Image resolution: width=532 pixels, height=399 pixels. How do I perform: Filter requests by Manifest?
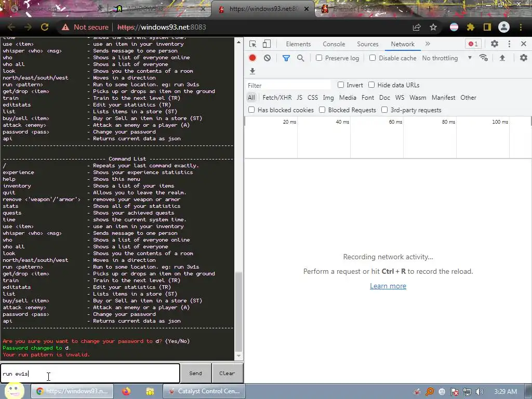point(444,98)
